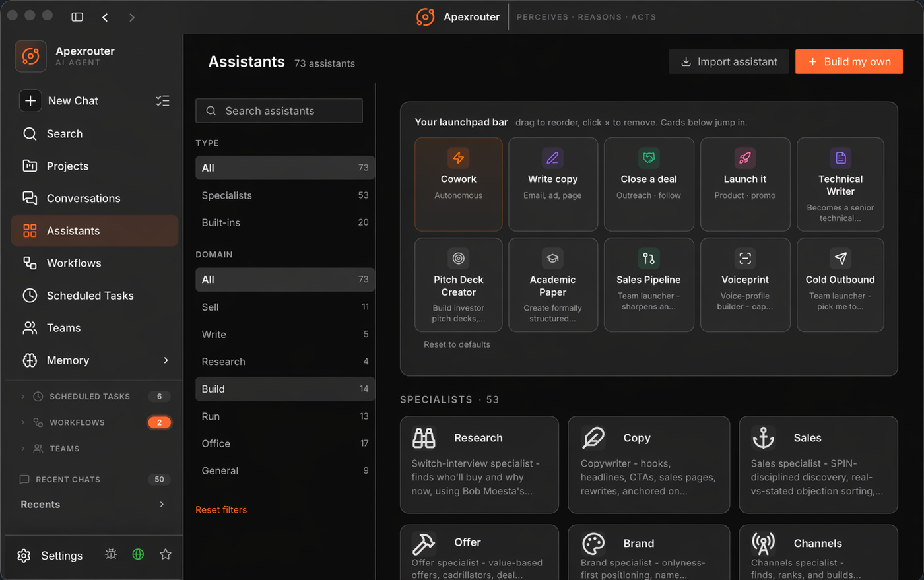Viewport: 924px width, 580px height.
Task: Open the Cold Outbound paper plane card
Action: [841, 285]
